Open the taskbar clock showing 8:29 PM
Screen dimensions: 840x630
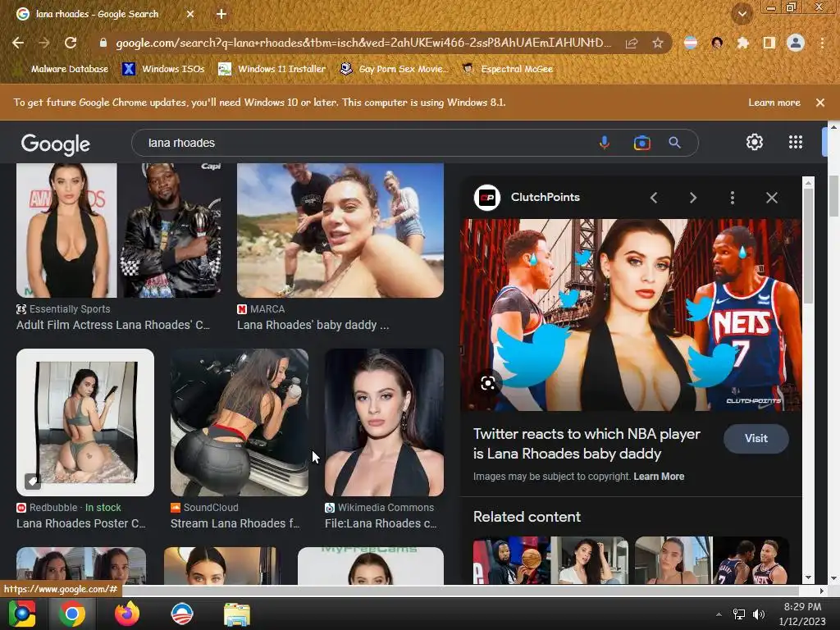[802, 614]
